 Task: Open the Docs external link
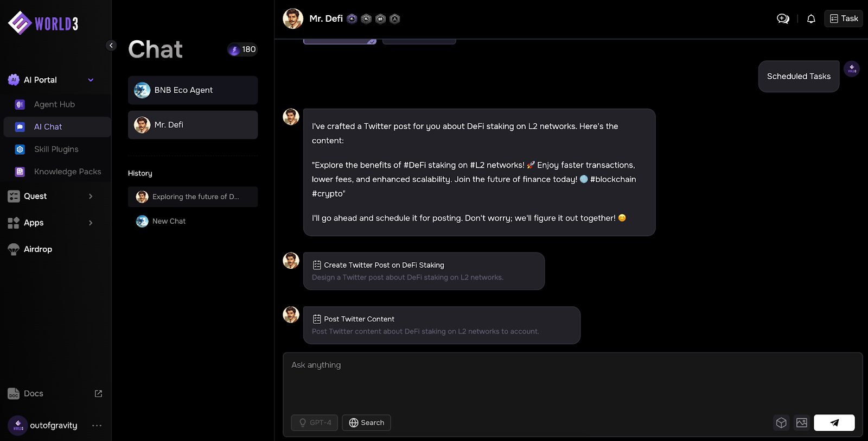tap(98, 394)
